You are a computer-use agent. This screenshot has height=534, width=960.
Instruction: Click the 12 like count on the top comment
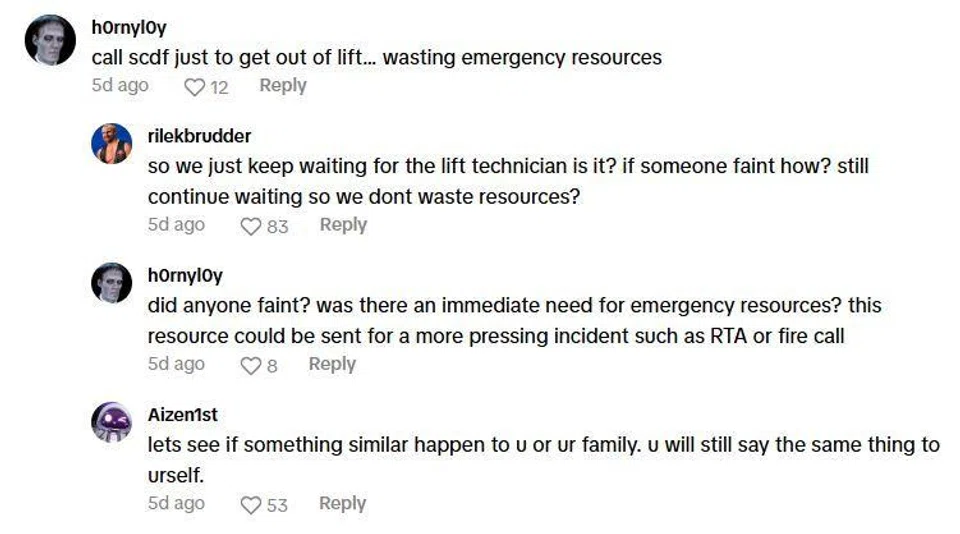219,87
